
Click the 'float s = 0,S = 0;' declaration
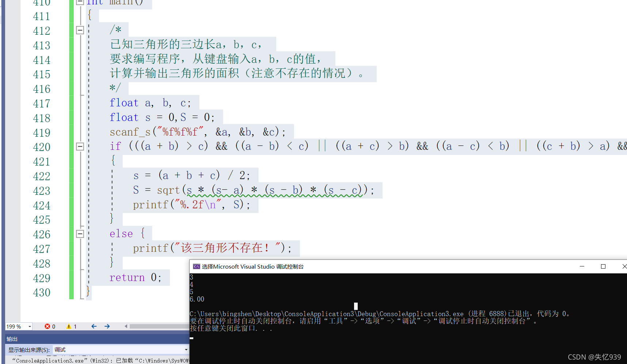click(162, 117)
